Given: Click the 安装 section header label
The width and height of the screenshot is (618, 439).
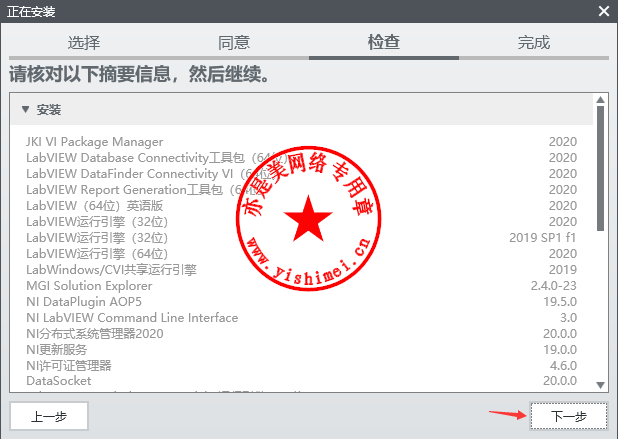Looking at the screenshot, I should [x=49, y=110].
